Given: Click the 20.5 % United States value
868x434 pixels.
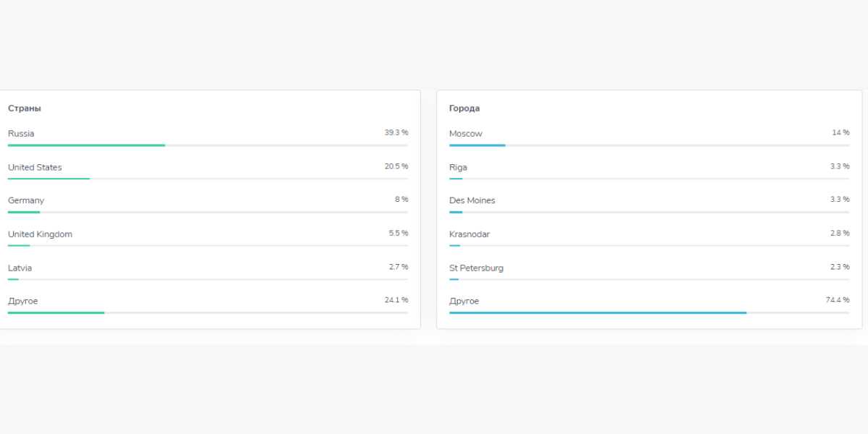Looking at the screenshot, I should click(x=396, y=166).
